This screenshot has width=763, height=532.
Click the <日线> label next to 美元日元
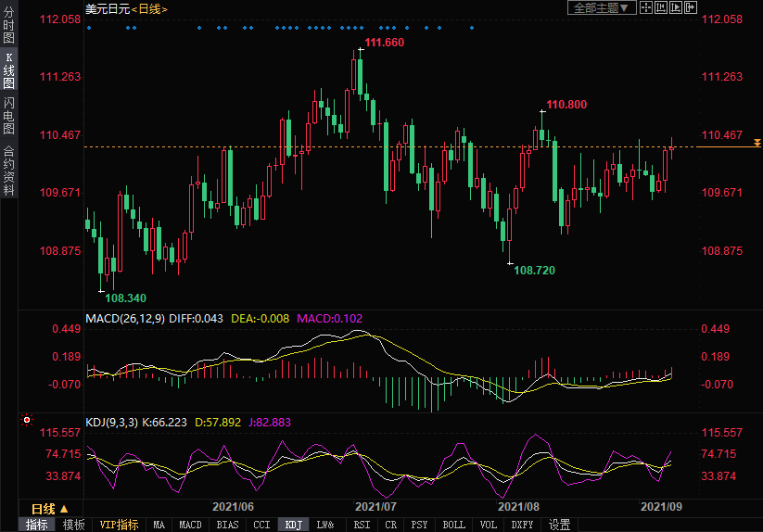(x=149, y=8)
